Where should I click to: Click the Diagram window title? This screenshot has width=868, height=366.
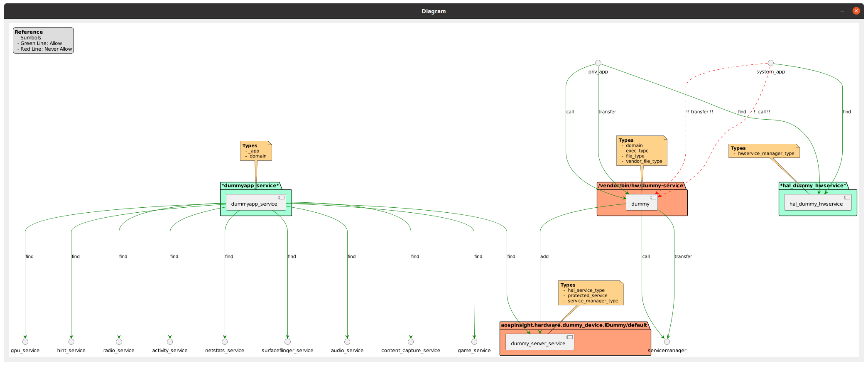(x=434, y=11)
